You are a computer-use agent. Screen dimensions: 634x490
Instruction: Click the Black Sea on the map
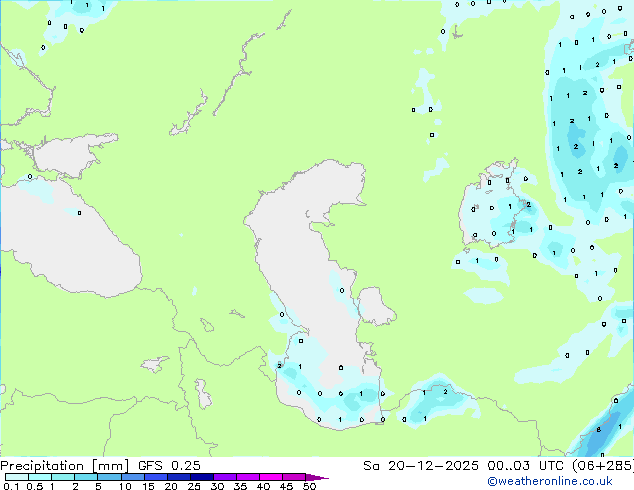click(69, 243)
